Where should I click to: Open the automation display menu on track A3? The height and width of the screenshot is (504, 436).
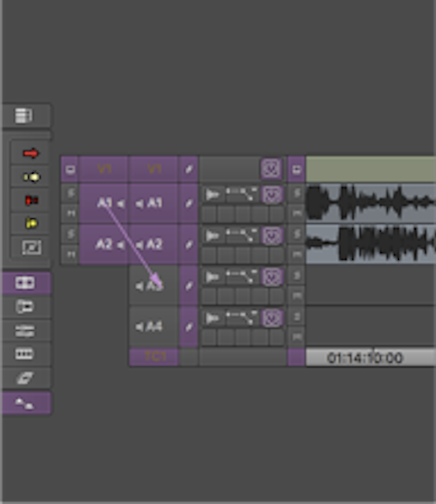(242, 276)
